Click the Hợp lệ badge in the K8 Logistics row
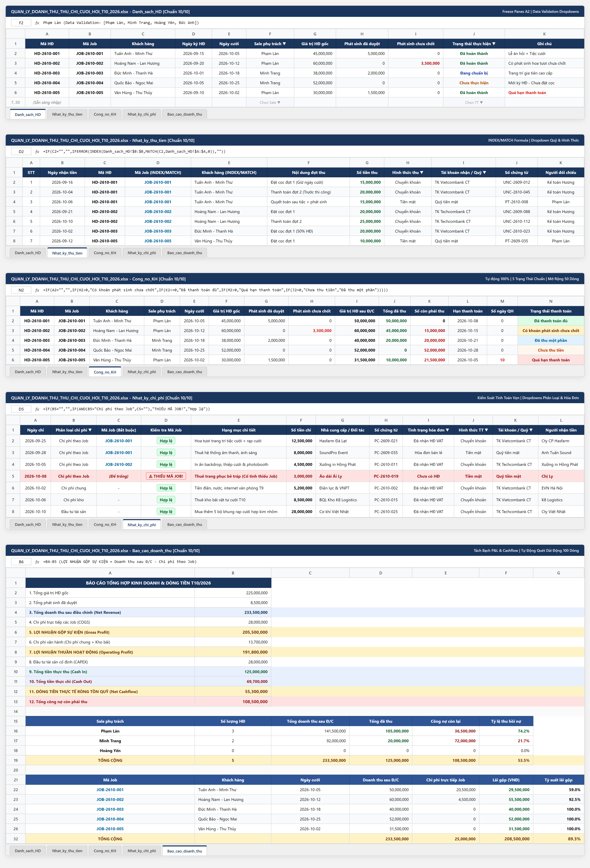590x868 pixels. coord(166,500)
